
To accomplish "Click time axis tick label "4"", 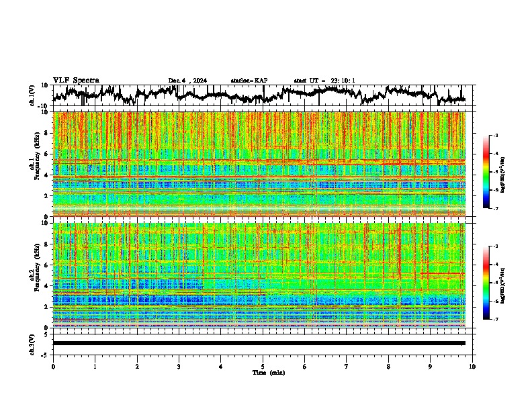I will click(221, 367).
